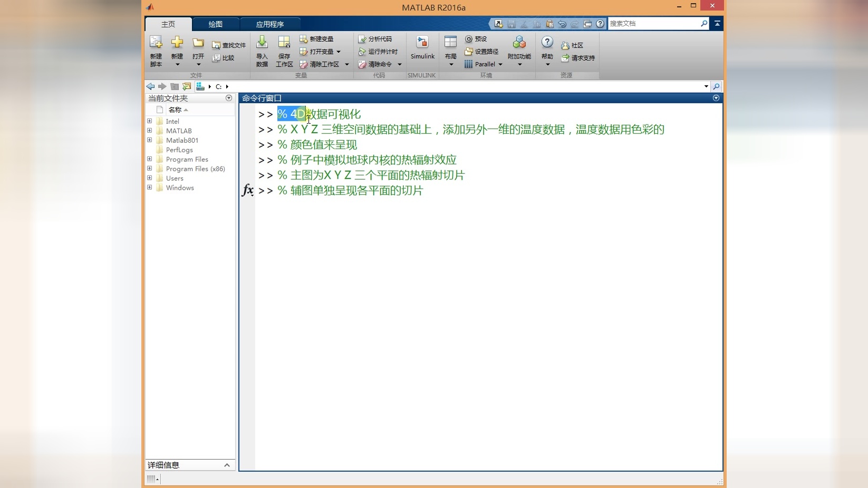Open the 清除工作区 dropdown arrow
The width and height of the screenshot is (868, 488).
click(347, 64)
